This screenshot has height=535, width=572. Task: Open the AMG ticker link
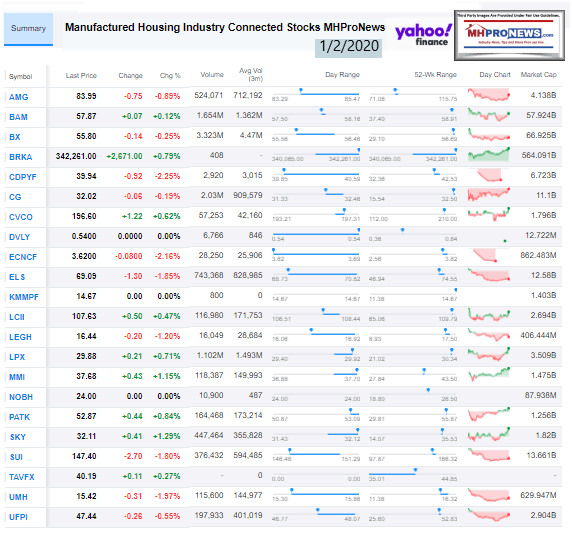[19, 97]
